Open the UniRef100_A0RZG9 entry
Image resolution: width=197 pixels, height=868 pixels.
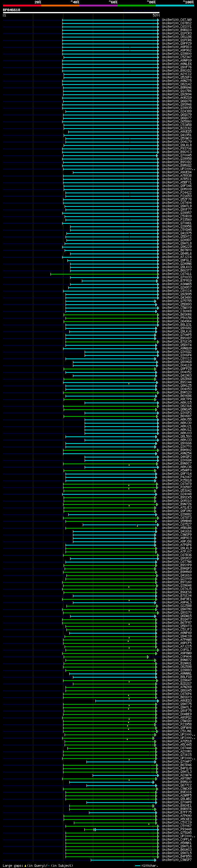pos(177,98)
